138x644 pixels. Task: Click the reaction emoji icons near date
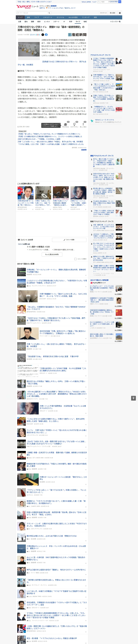(38, 35)
